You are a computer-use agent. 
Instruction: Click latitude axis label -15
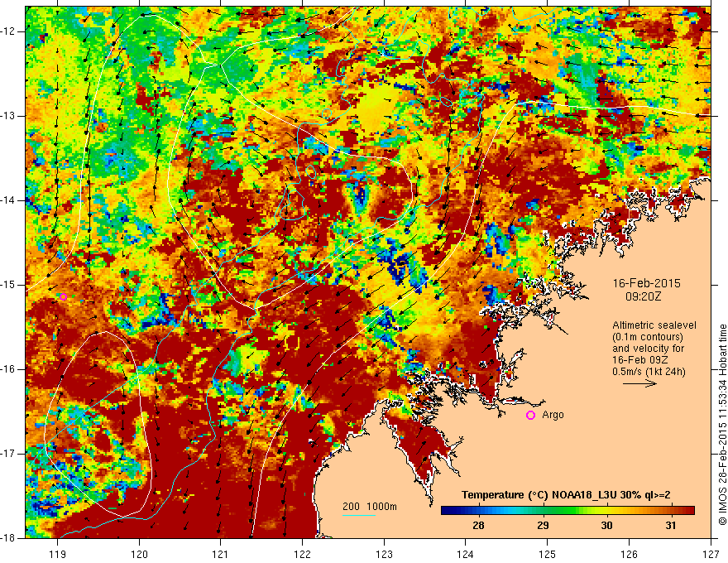pyautogui.click(x=9, y=285)
